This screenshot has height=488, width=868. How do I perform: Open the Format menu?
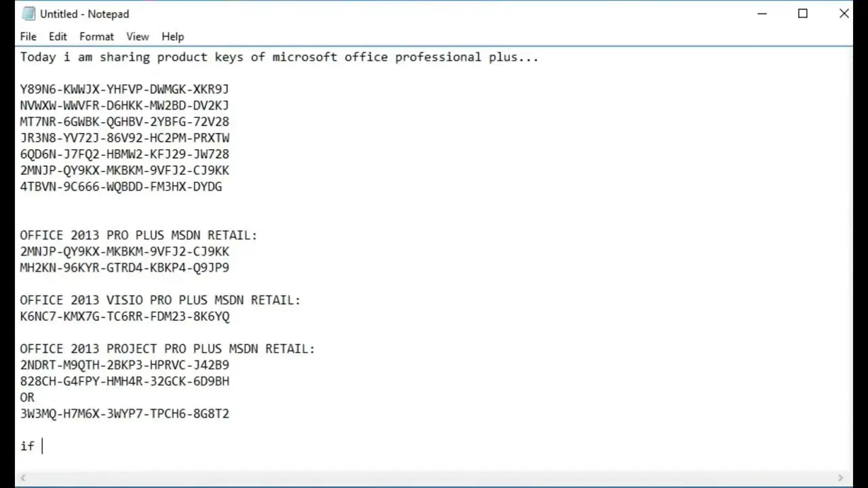click(x=96, y=37)
